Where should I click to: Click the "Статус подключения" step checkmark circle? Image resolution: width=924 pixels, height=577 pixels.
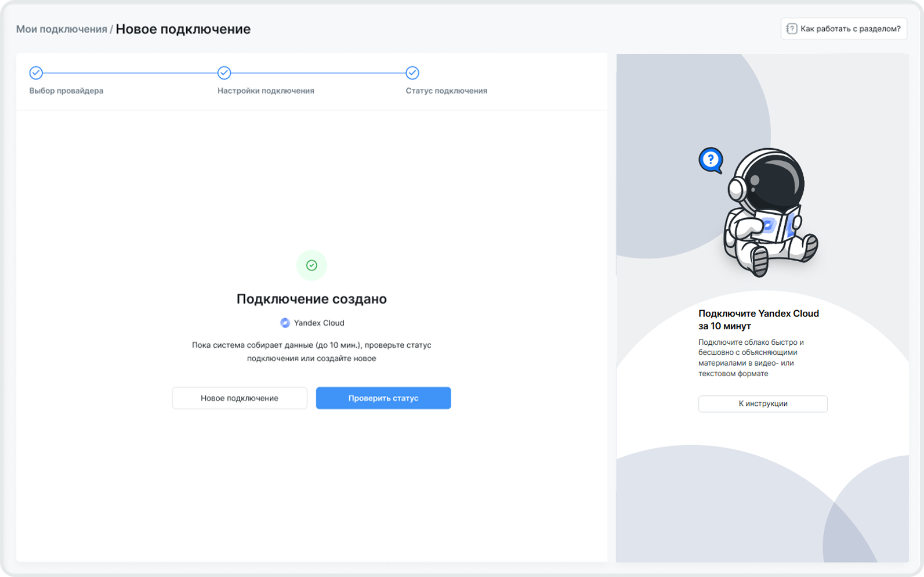point(412,73)
